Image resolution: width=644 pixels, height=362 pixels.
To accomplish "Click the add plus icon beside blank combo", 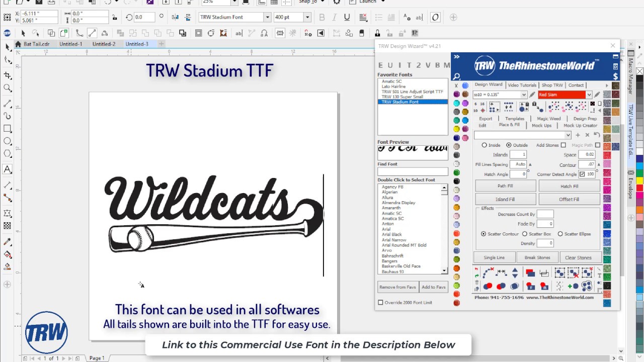I will [x=578, y=135].
